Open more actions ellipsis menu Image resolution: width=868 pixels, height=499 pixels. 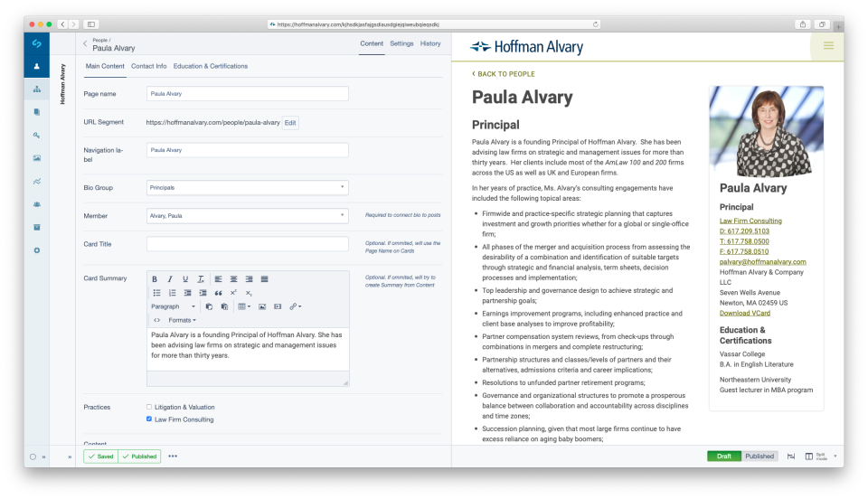click(x=173, y=457)
